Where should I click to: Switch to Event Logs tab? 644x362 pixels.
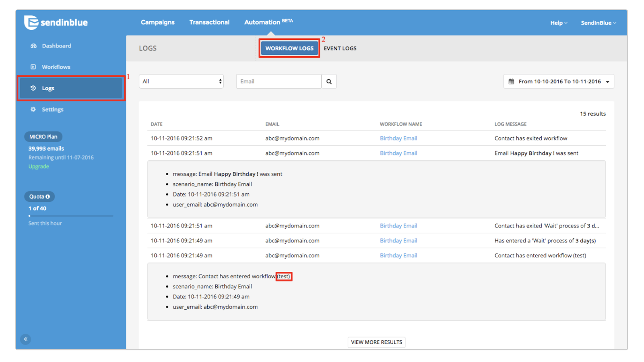pos(340,48)
